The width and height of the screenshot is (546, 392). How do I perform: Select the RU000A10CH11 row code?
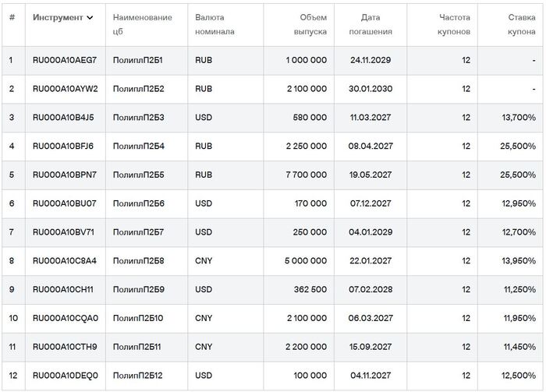coord(63,290)
